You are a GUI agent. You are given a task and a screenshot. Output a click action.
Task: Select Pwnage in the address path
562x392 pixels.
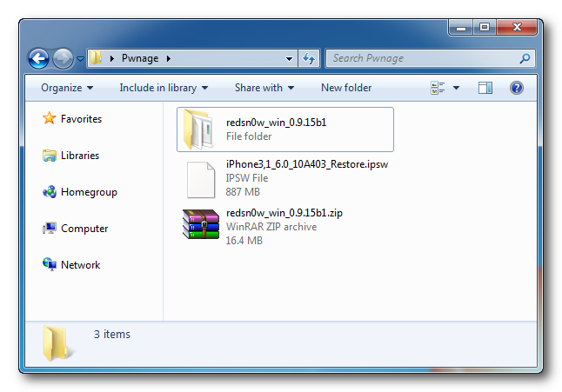click(140, 58)
